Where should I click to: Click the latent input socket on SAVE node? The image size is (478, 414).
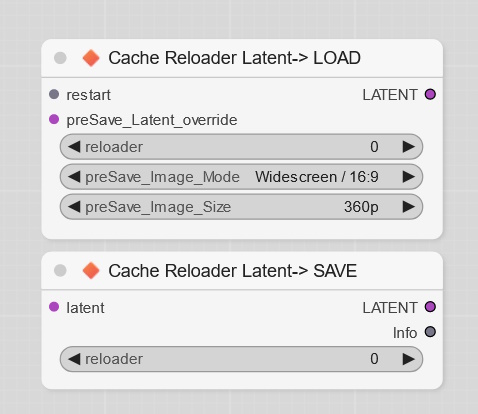54,307
